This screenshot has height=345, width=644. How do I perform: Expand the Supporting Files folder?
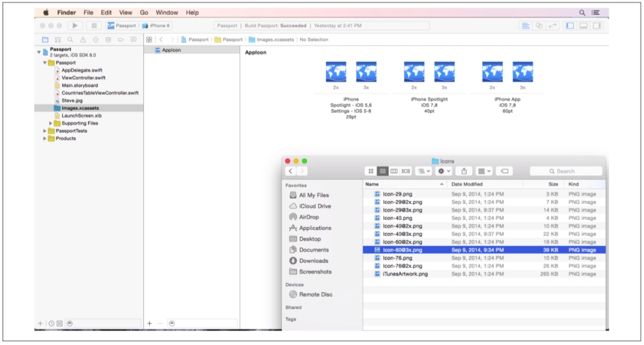tap(51, 123)
